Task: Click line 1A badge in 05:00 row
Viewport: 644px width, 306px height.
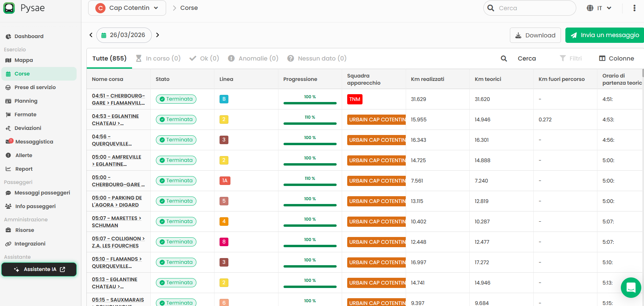Action: pos(225,181)
